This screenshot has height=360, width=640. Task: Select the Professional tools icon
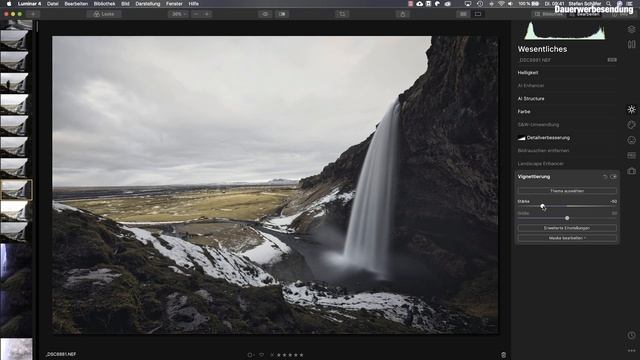tap(631, 155)
